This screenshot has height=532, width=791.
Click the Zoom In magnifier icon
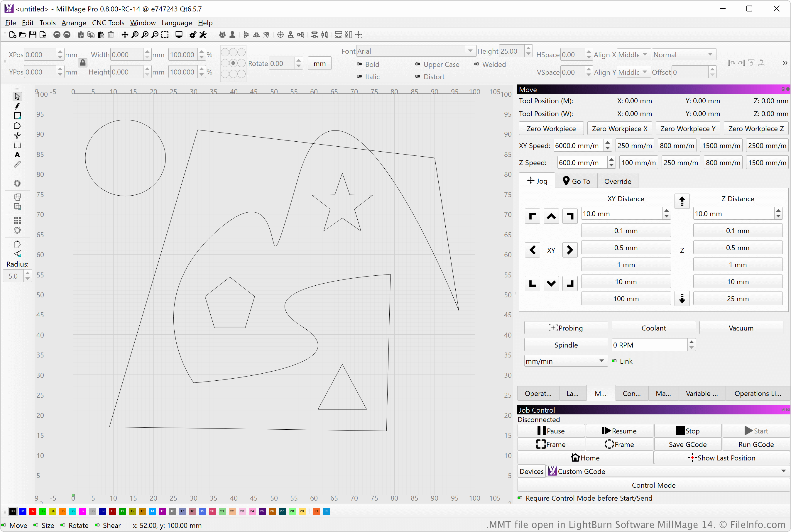point(145,35)
